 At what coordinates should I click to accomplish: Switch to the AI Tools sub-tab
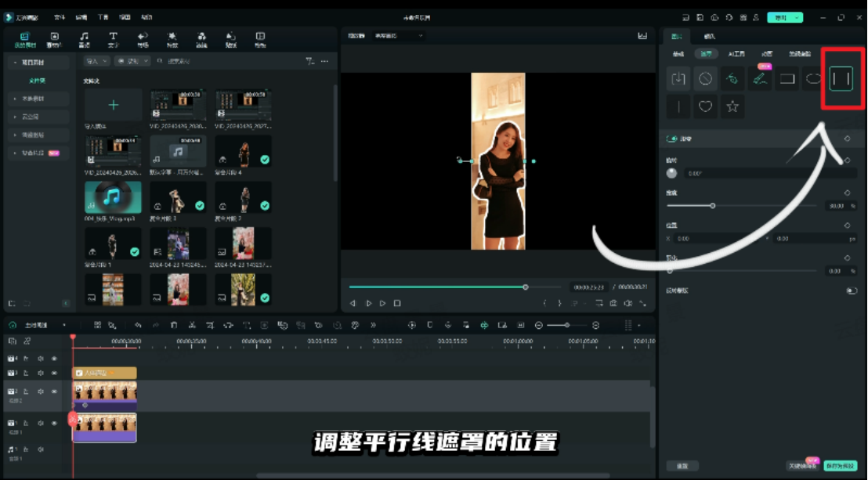coord(736,54)
